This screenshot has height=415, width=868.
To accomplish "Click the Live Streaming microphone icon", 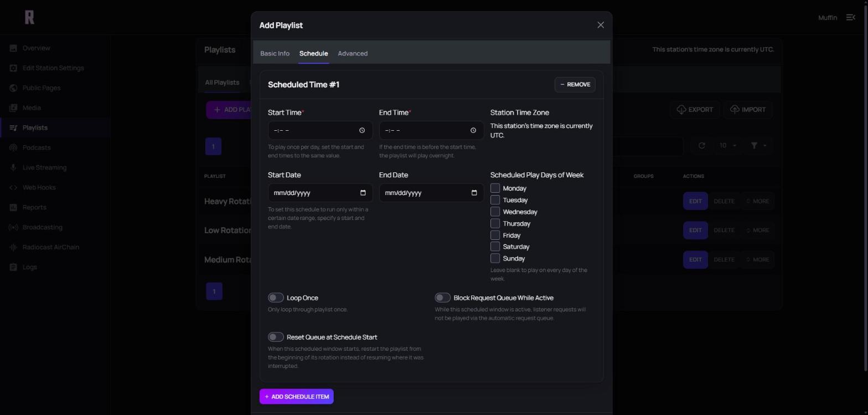I will coord(13,168).
